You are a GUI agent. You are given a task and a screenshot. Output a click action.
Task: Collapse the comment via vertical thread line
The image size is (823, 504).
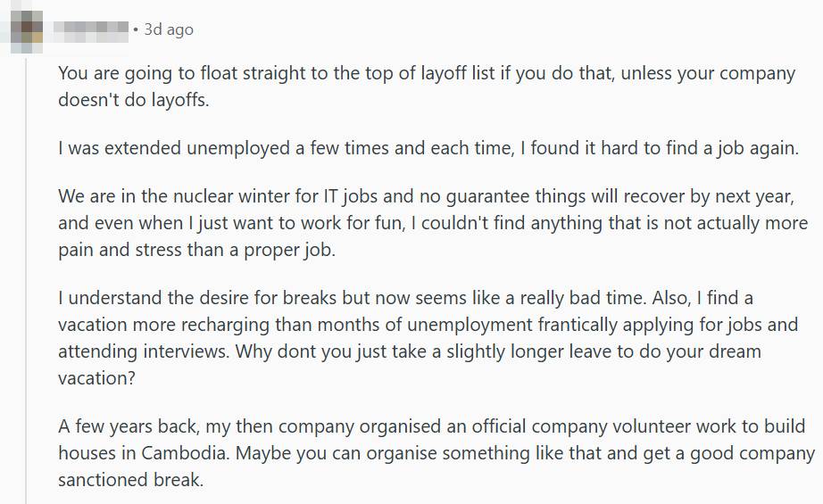pos(27,268)
